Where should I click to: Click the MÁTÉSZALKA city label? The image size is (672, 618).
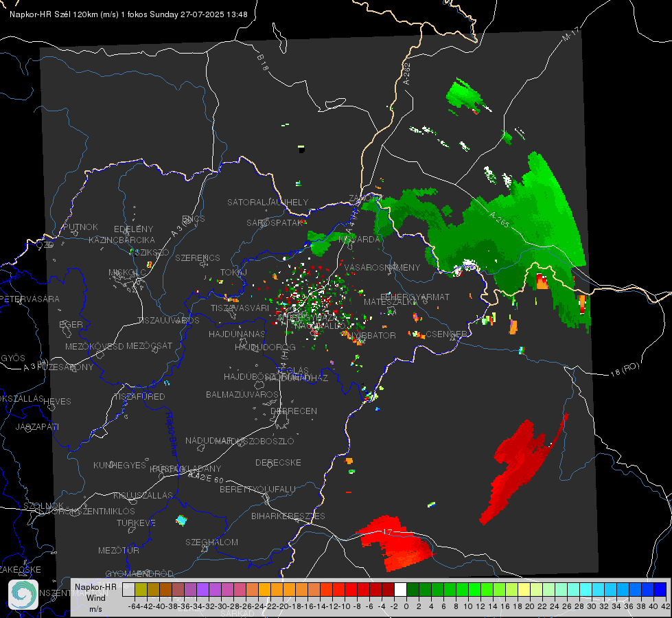coord(391,302)
